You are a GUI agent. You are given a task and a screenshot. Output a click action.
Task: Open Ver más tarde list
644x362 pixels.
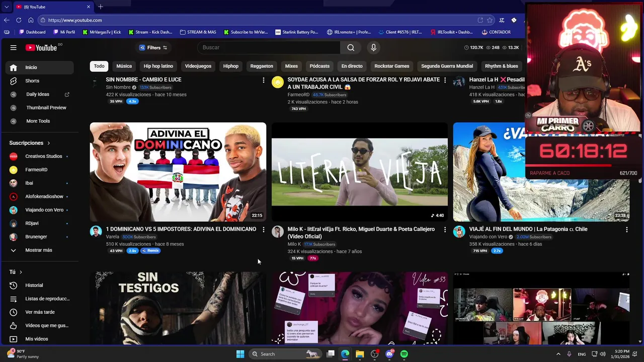40,312
